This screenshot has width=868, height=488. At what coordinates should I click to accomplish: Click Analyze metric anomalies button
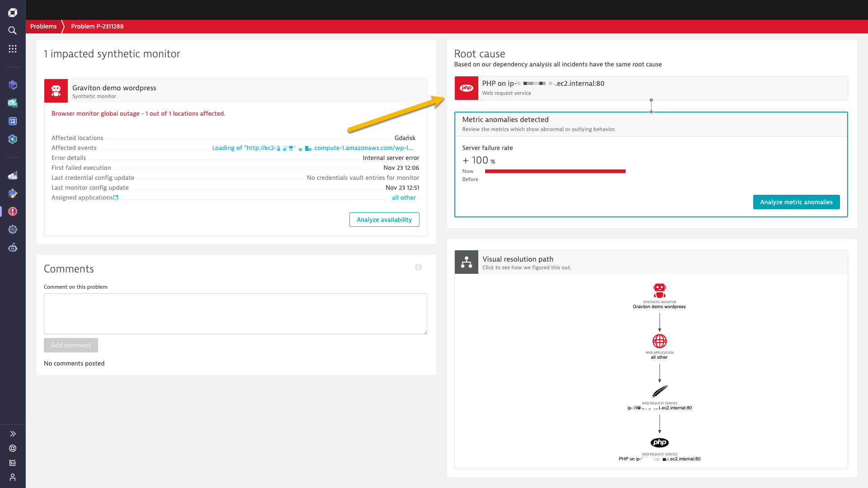pos(796,202)
